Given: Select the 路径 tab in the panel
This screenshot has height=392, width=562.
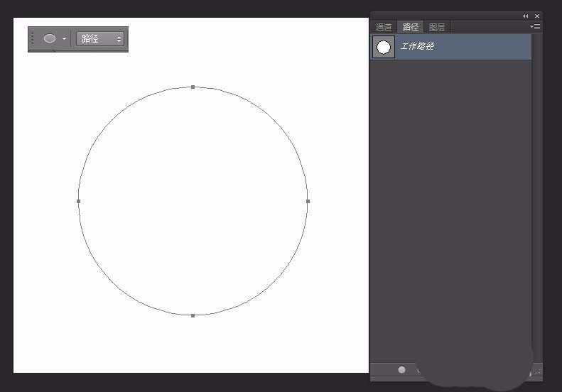Looking at the screenshot, I should 411,27.
